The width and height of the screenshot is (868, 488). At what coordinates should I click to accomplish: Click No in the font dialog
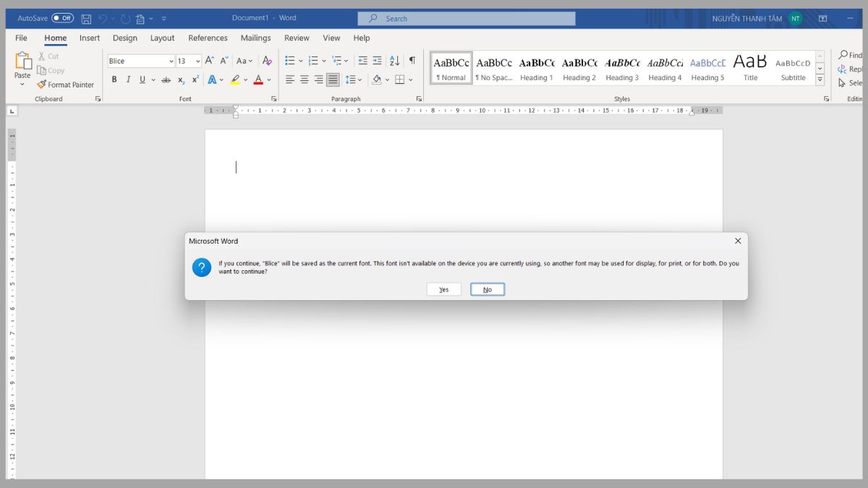pos(487,289)
